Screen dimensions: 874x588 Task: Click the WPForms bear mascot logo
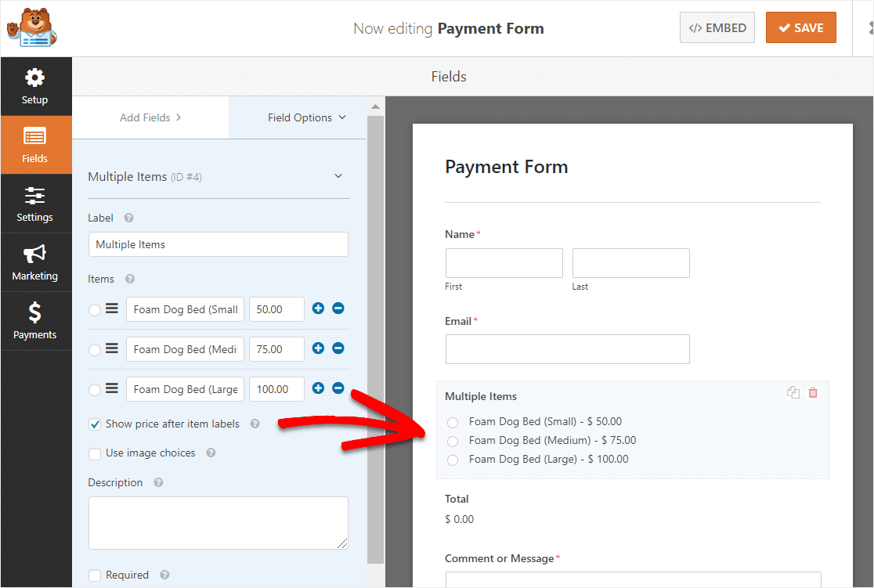(32, 27)
